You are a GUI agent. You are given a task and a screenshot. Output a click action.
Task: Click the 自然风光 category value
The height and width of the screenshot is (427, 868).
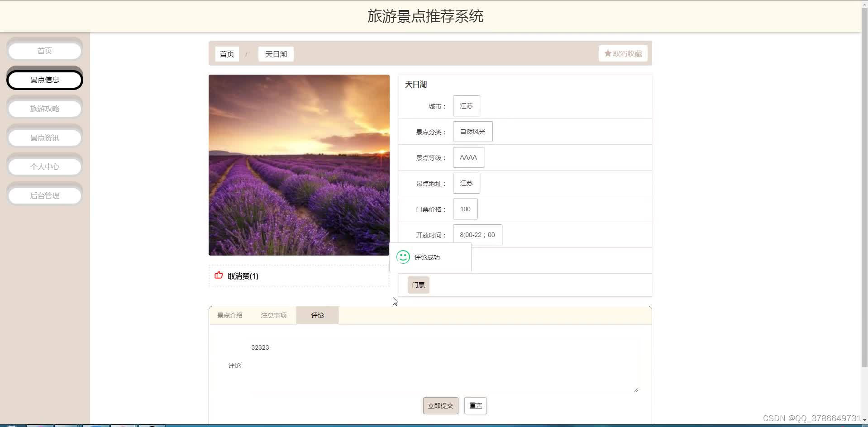tap(473, 132)
